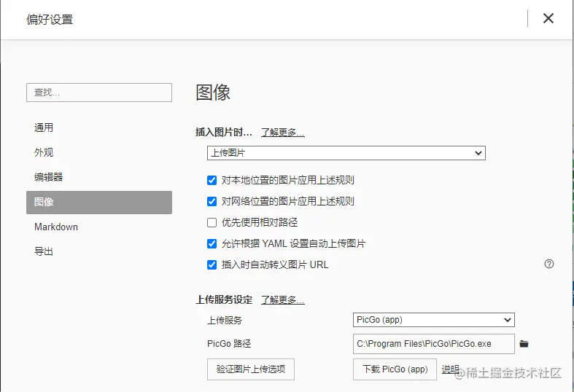Image resolution: width=574 pixels, height=392 pixels.
Task: Click the 图像 page heading
Action: click(213, 92)
